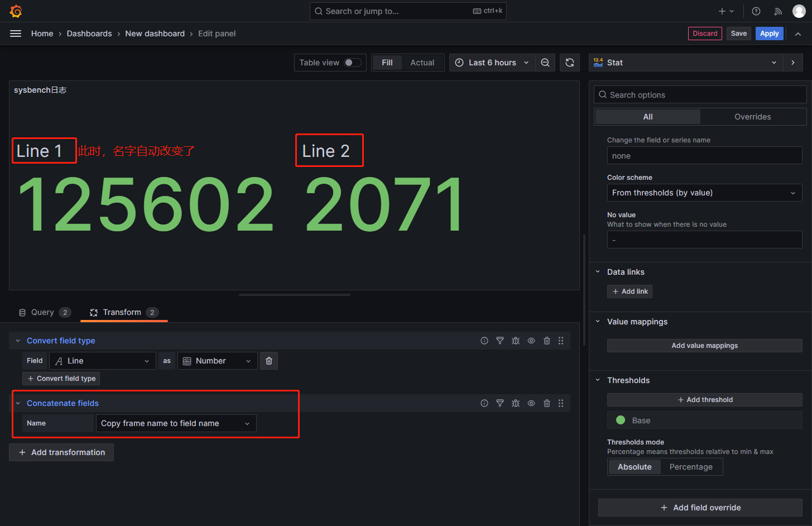Show help info for Concatenate fields
The width and height of the screenshot is (812, 526).
(x=484, y=403)
